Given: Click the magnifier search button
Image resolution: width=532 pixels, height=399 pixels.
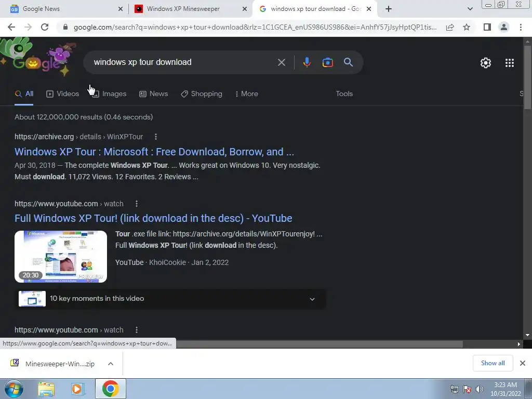Looking at the screenshot, I should click(x=348, y=62).
